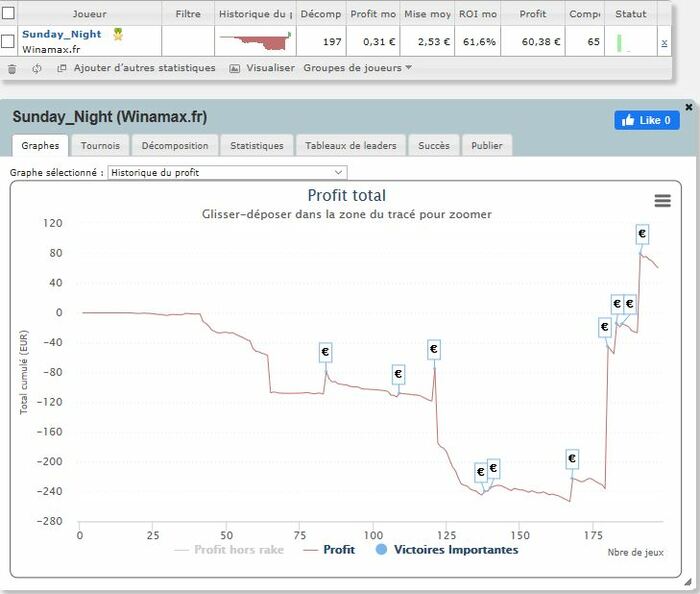Viewport: 700px width, 594px height.
Task: Click the green Statut bar indicator
Action: pos(619,43)
